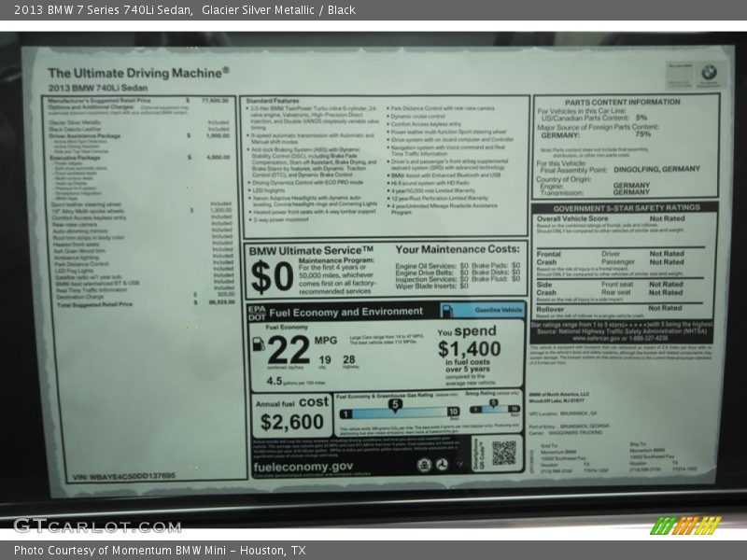Click 'Your Maintenance Costs:' heading

(x=458, y=249)
